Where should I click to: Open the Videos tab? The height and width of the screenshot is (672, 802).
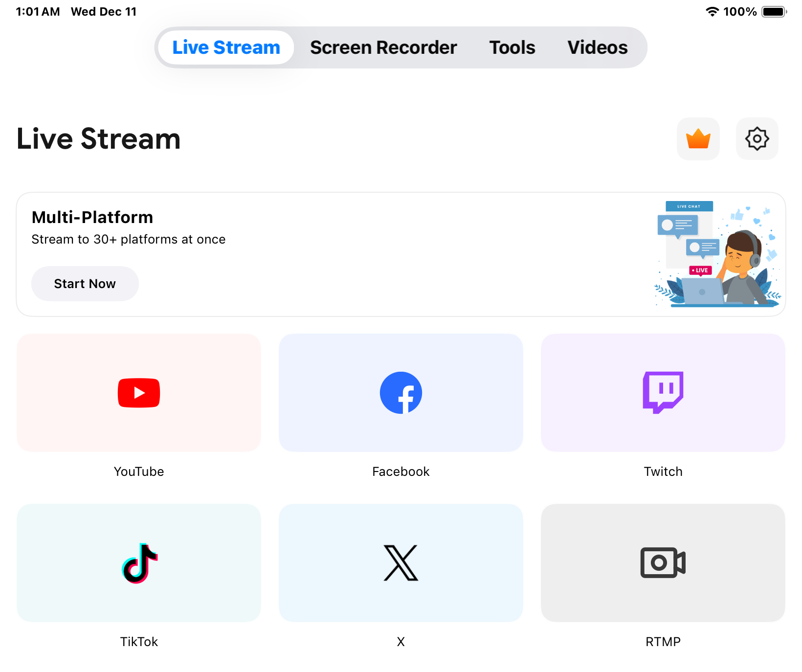(598, 47)
